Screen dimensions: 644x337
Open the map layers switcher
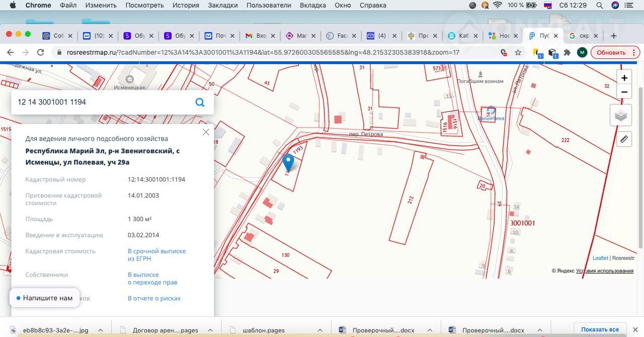[x=621, y=116]
